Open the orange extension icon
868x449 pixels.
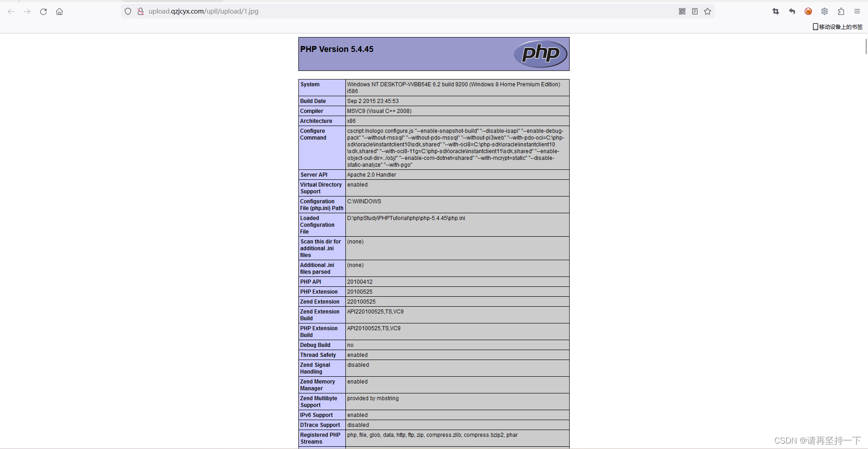click(808, 11)
